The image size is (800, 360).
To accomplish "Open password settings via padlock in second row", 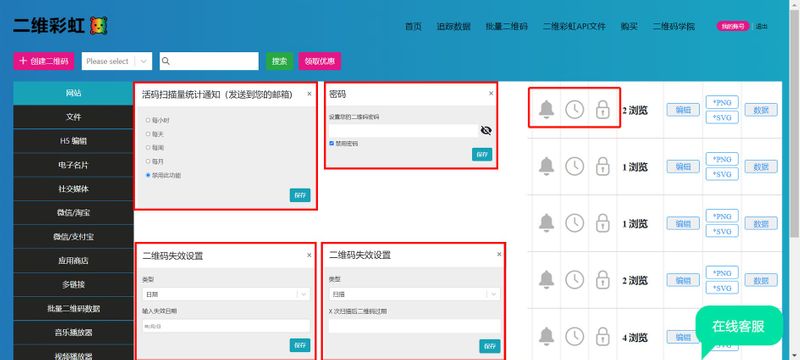I will (603, 166).
